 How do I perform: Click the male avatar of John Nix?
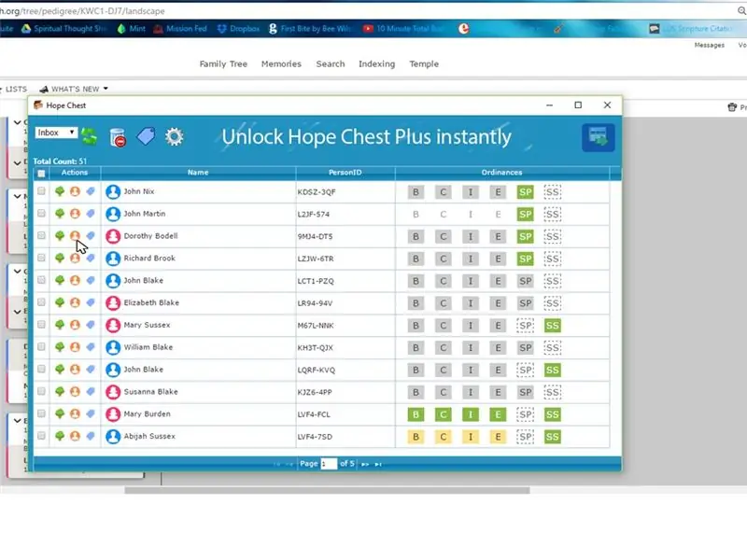pyautogui.click(x=113, y=192)
